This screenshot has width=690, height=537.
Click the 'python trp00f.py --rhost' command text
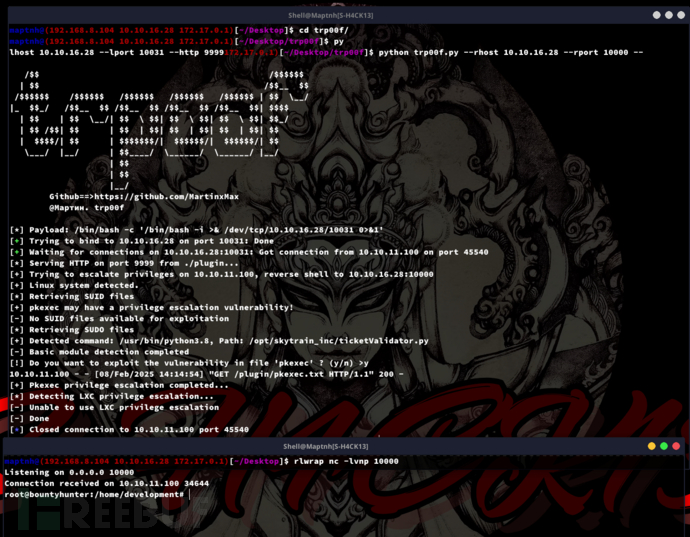click(x=510, y=52)
